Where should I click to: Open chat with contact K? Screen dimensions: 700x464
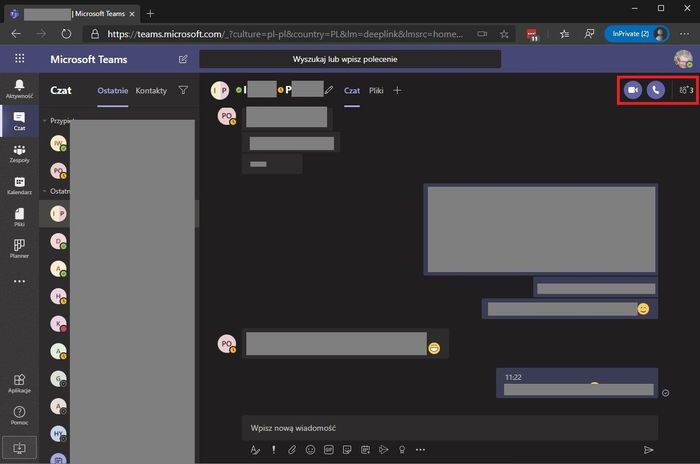coord(58,324)
